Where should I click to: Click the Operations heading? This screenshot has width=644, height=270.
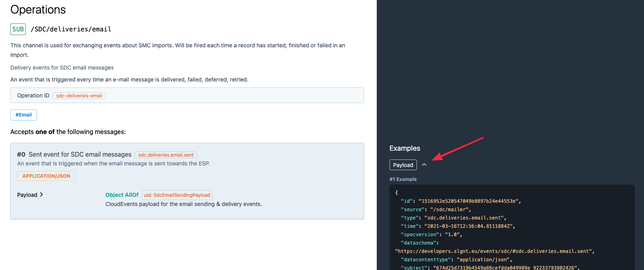click(x=38, y=10)
